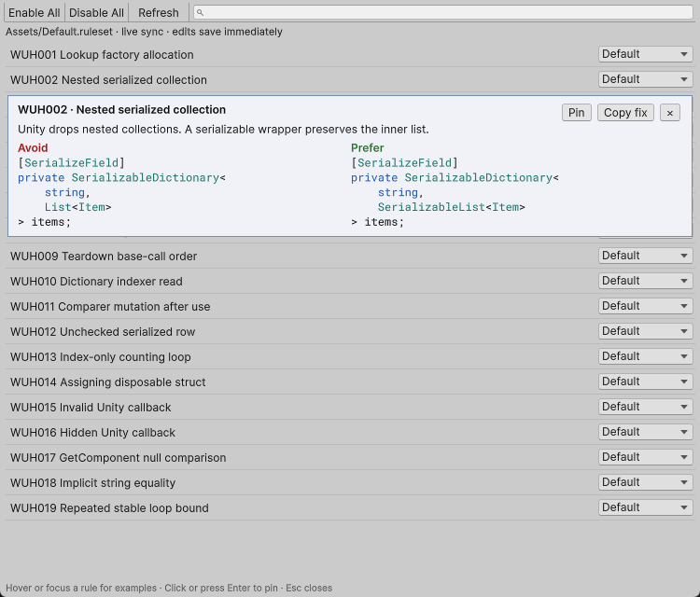Viewport: 700px width, 597px height.
Task: Open severity dropdown for WUH001 Lookup factory allocation
Action: tap(645, 54)
